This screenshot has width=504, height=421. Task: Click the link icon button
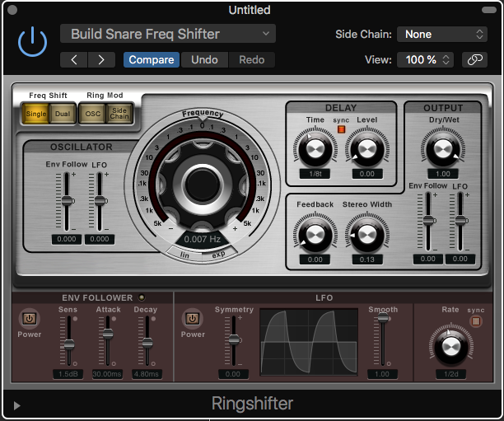(x=474, y=60)
